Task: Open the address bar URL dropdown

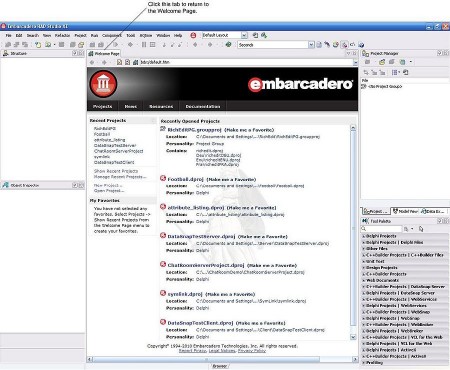Action: point(355,62)
